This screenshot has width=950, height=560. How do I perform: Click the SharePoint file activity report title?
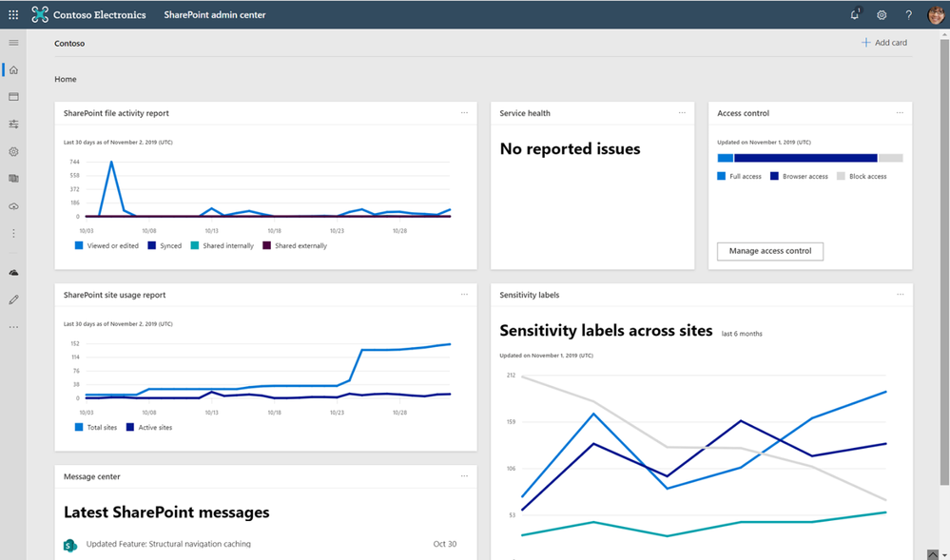(116, 113)
